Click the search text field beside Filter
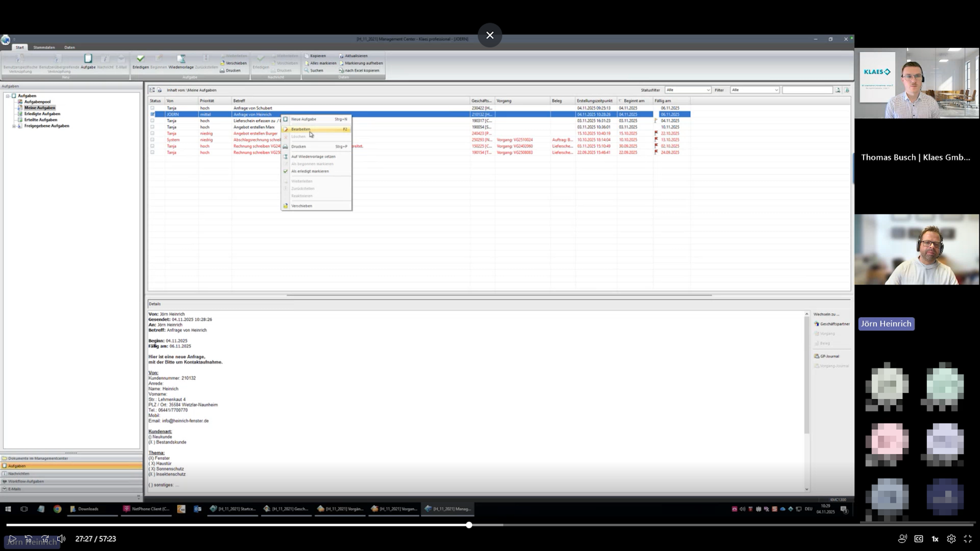Screen dimensions: 980x551 [807, 90]
